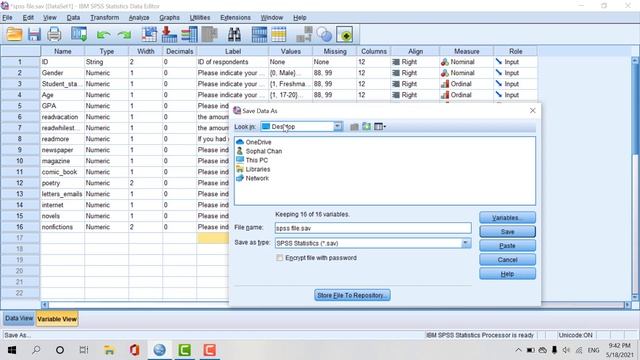Click the Paste button
The image size is (640, 360).
507,246
